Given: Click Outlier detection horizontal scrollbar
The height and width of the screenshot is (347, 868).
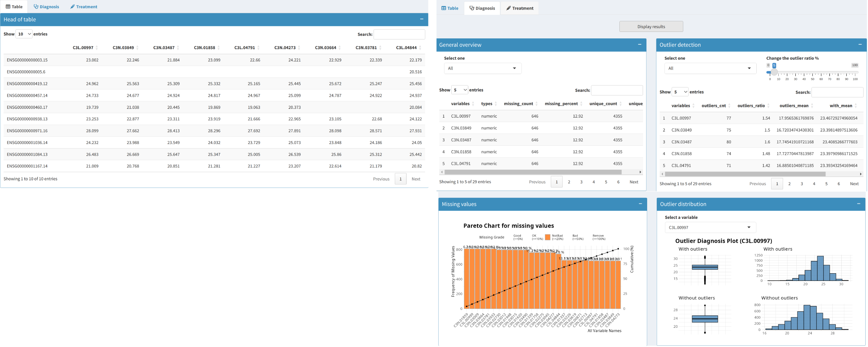Looking at the screenshot, I should tap(745, 174).
